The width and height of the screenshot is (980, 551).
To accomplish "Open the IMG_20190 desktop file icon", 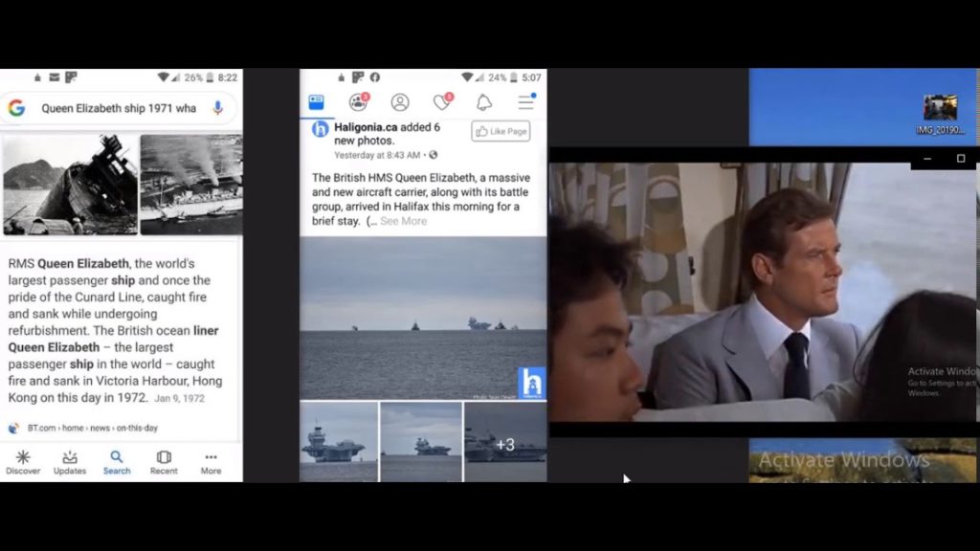I will pyautogui.click(x=940, y=115).
